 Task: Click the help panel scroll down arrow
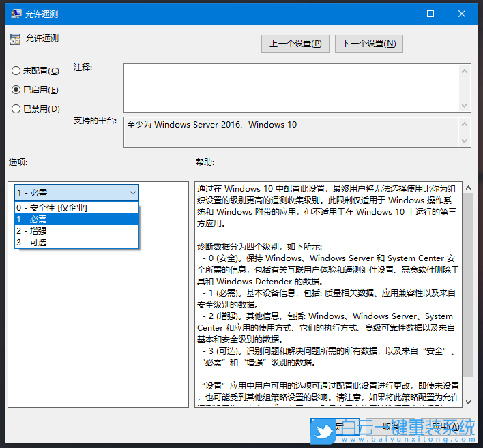pyautogui.click(x=468, y=402)
